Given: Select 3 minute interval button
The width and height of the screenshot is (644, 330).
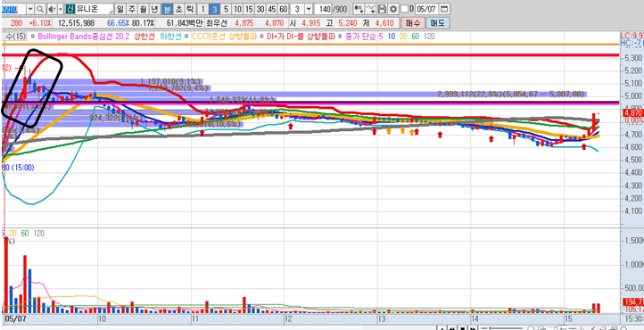Looking at the screenshot, I should coord(215,9).
